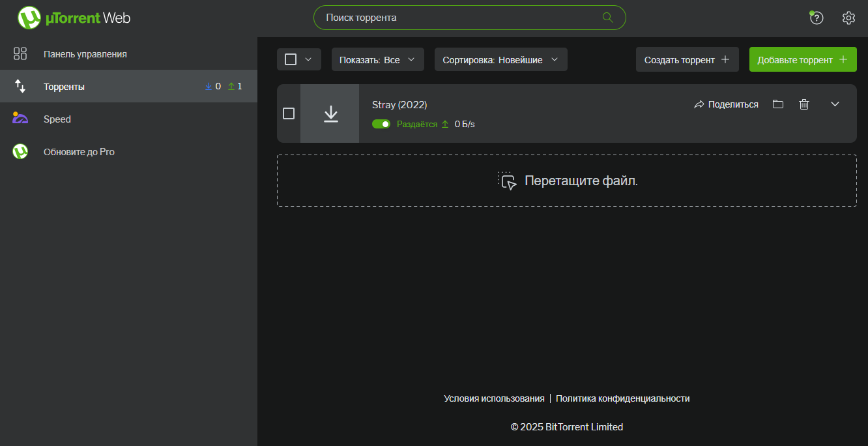
Task: Click the Speed gauge icon
Action: [20, 119]
